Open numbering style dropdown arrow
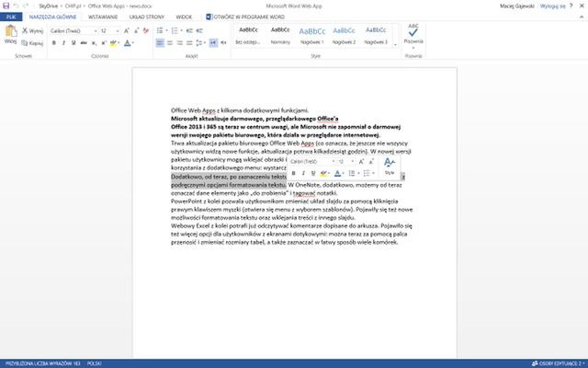Image resolution: width=588 pixels, height=368 pixels. click(x=181, y=30)
